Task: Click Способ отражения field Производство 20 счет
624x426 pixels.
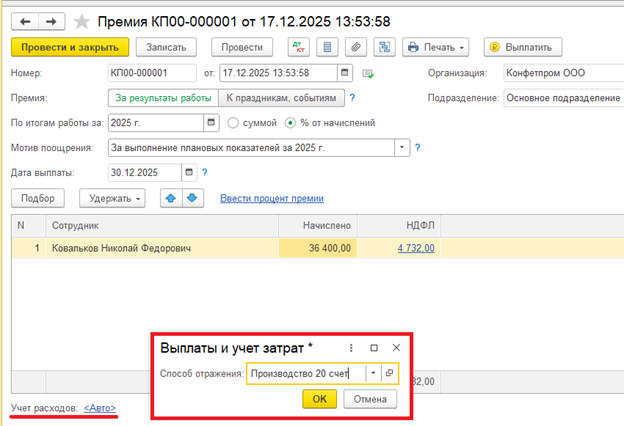Action: tap(306, 373)
